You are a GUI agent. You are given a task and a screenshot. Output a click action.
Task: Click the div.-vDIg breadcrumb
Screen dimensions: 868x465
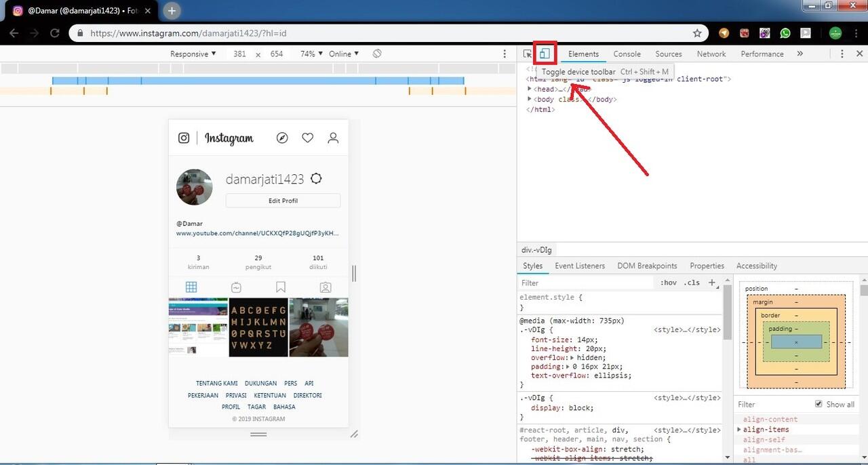(536, 250)
